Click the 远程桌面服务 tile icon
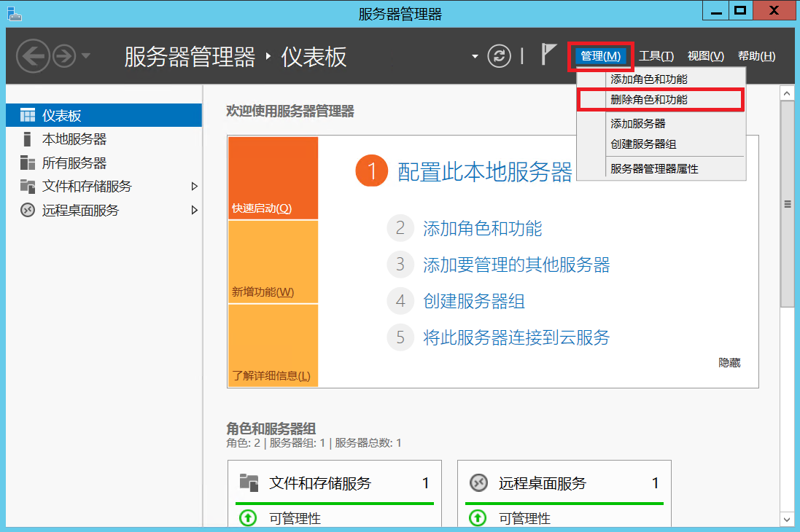 coord(478,482)
